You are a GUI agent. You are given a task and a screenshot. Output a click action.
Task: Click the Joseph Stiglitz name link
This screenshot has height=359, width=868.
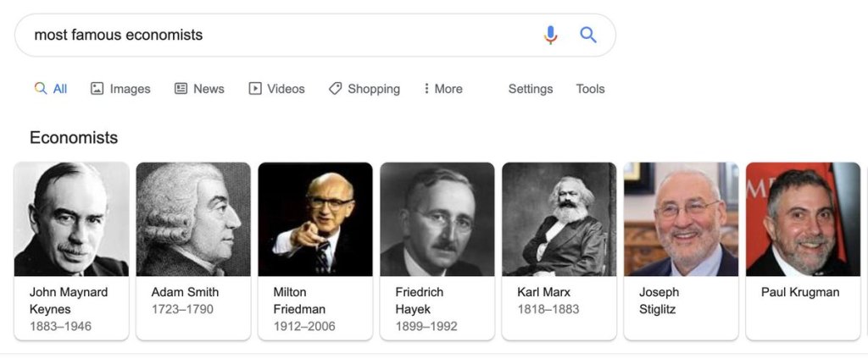pos(659,301)
